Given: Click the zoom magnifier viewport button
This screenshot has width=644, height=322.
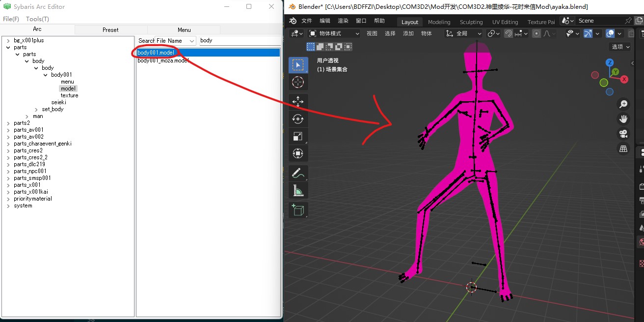Looking at the screenshot, I should coord(623,104).
